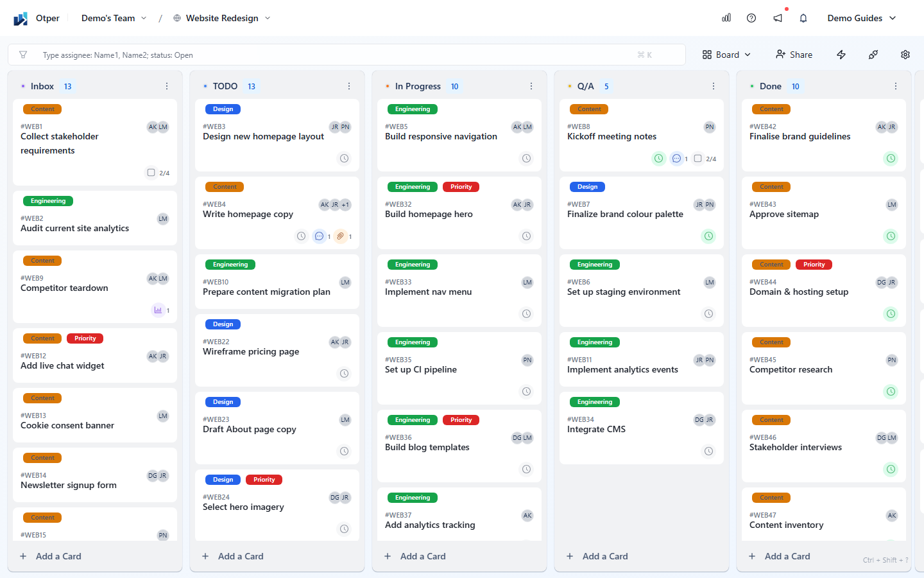
Task: Open the Draft About page copy card
Action: coord(277,428)
